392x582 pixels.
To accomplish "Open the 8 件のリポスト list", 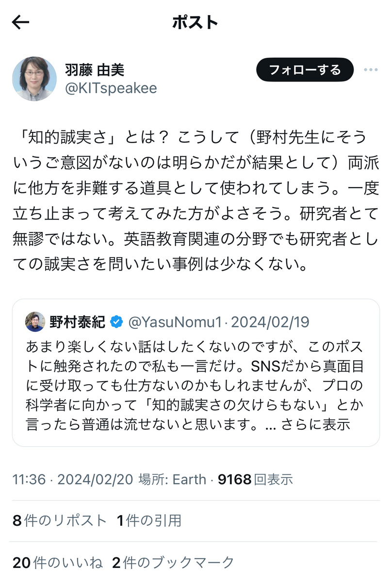I will tap(60, 521).
